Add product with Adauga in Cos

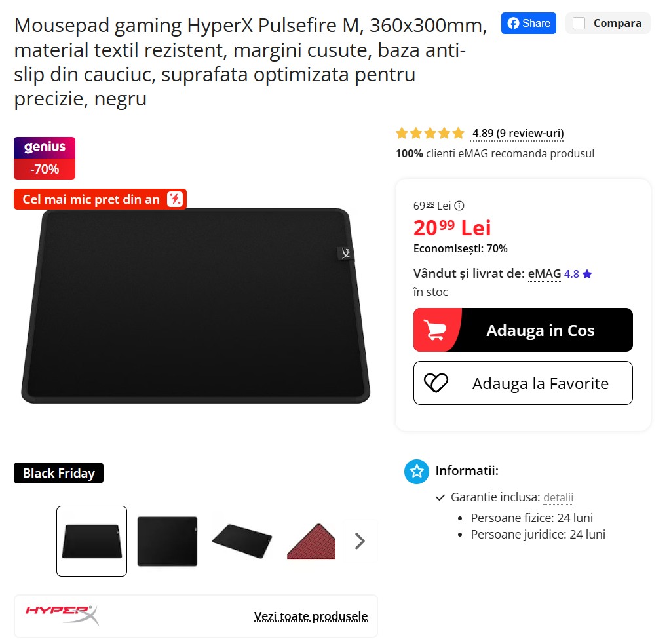click(523, 330)
